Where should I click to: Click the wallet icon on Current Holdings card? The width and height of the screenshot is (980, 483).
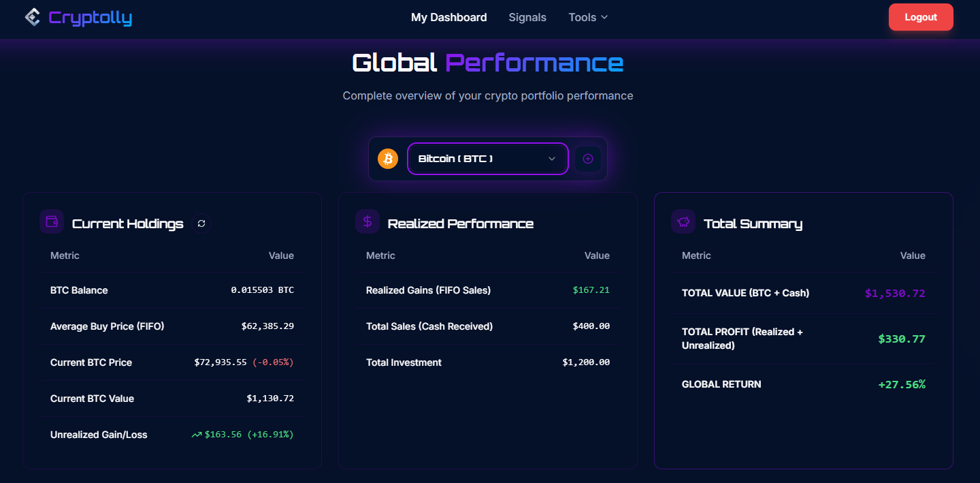(52, 221)
